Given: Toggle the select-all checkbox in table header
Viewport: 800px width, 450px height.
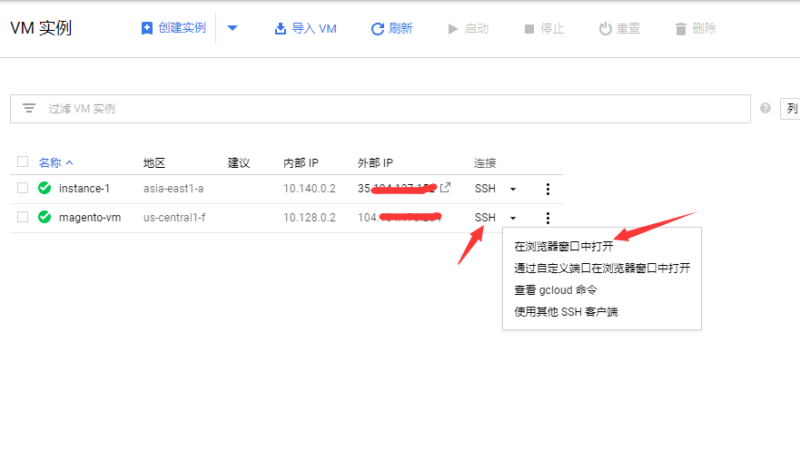Looking at the screenshot, I should (22, 162).
